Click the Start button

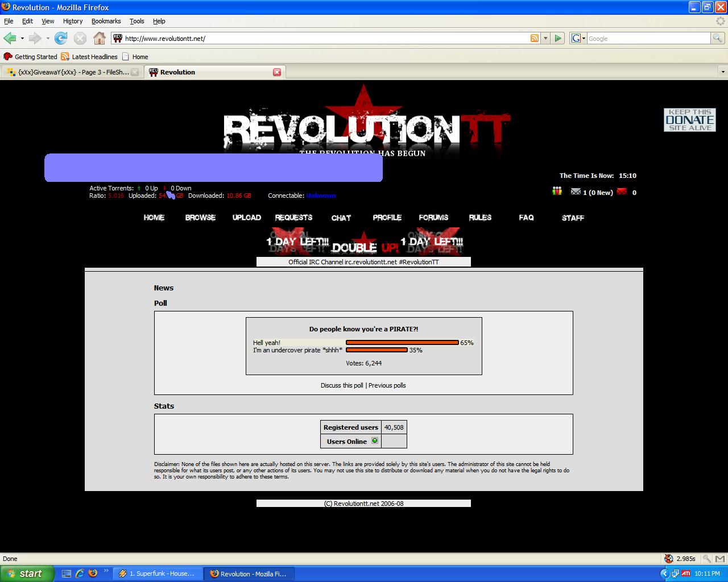27,573
